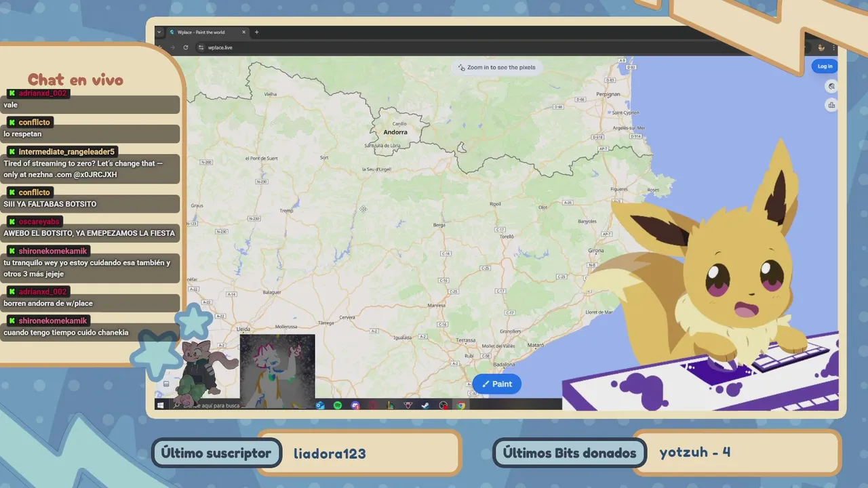Click the Sort label on the map

(x=324, y=158)
